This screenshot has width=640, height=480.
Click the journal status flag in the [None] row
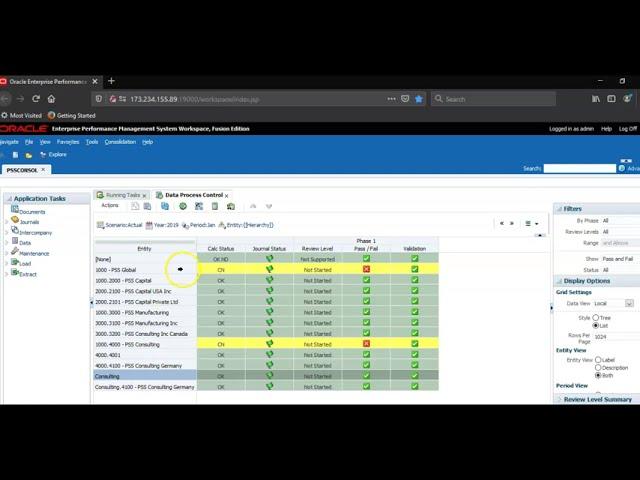click(269, 259)
